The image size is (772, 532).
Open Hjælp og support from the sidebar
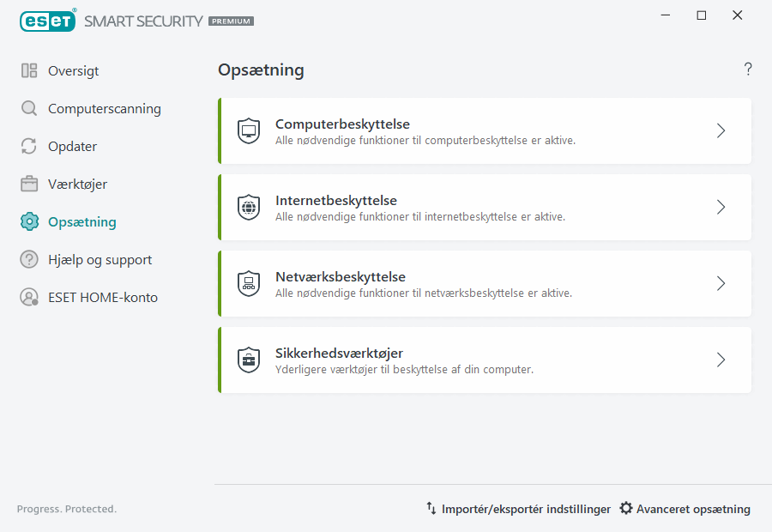pos(100,259)
